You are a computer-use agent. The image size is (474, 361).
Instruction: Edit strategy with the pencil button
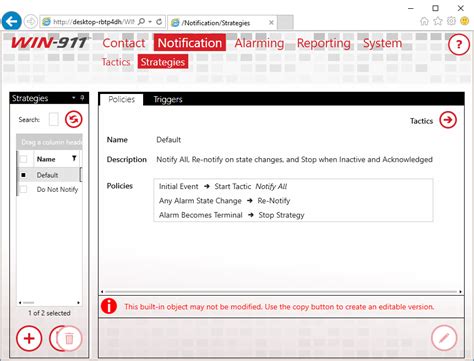(444, 338)
